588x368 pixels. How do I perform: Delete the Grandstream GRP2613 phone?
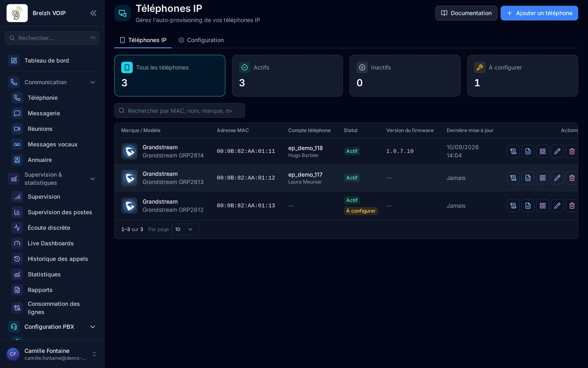click(x=572, y=178)
